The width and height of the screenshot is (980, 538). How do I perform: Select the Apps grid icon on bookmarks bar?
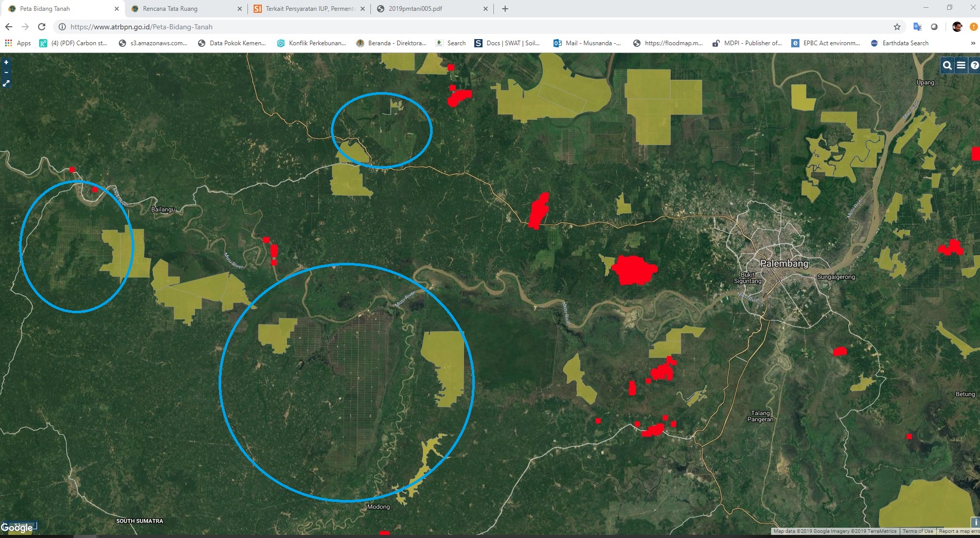[x=8, y=43]
